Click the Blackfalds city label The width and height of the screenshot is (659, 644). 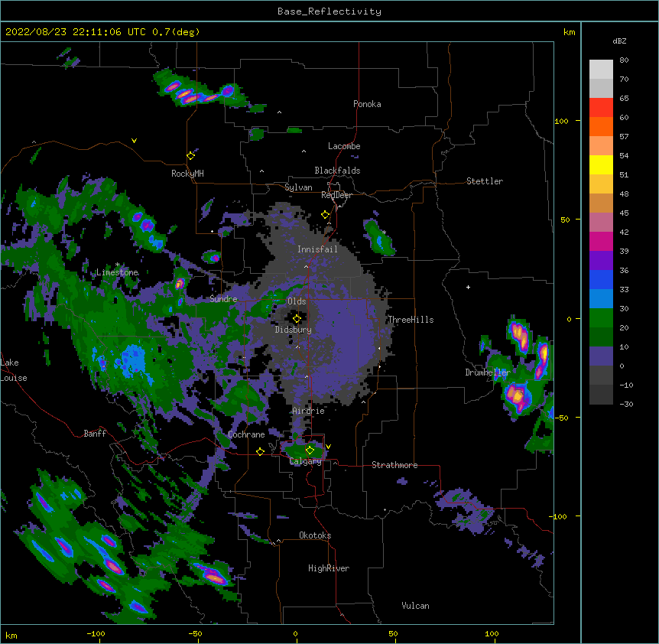pos(337,171)
